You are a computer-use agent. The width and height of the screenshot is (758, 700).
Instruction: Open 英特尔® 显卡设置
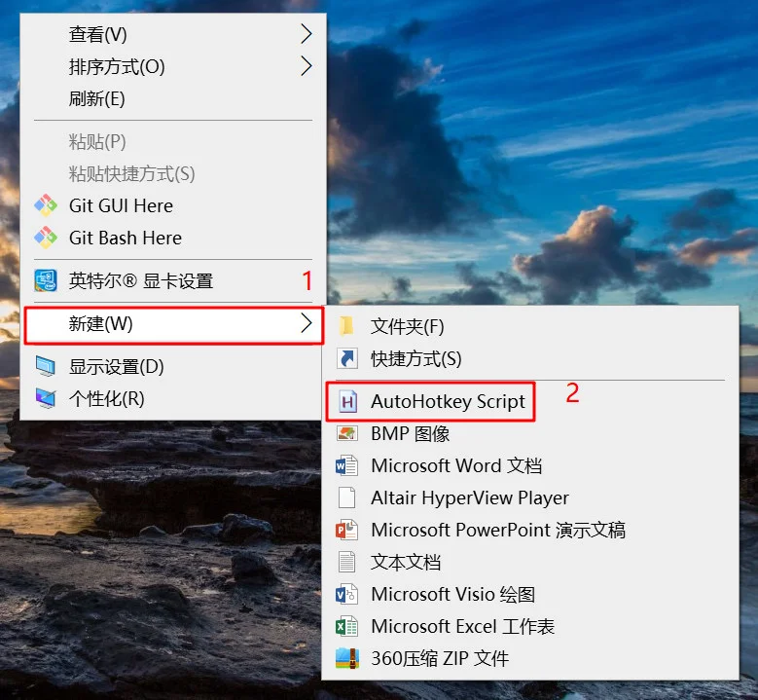pos(173,280)
